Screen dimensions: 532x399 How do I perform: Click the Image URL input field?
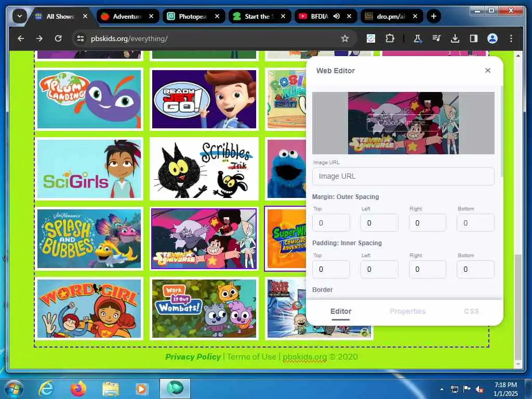403,177
